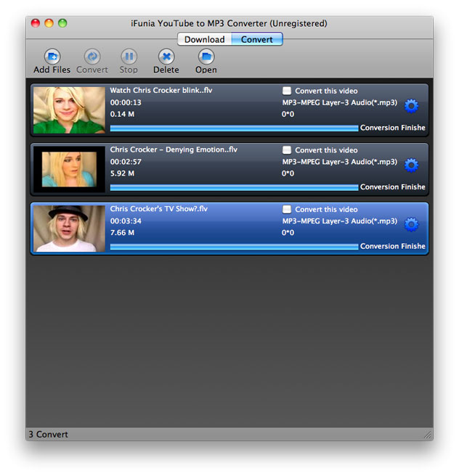The width and height of the screenshot is (459, 476).
Task: Click file name Chris Crocker – Denying Emotion..flv
Action: [x=174, y=149]
